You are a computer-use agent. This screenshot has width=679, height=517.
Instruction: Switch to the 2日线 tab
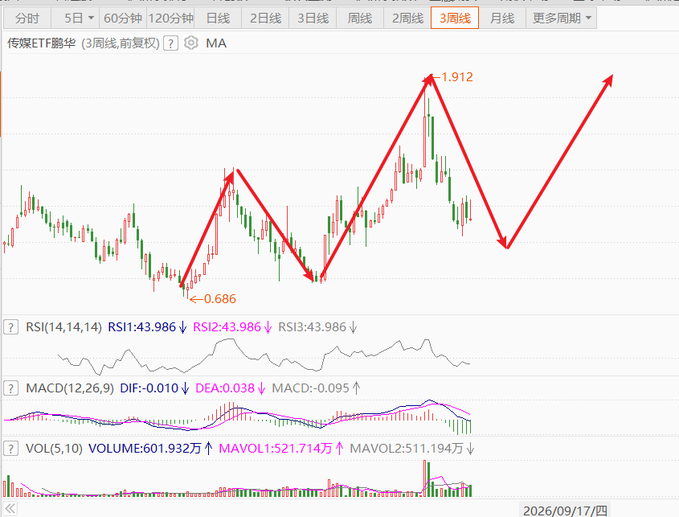pos(265,18)
